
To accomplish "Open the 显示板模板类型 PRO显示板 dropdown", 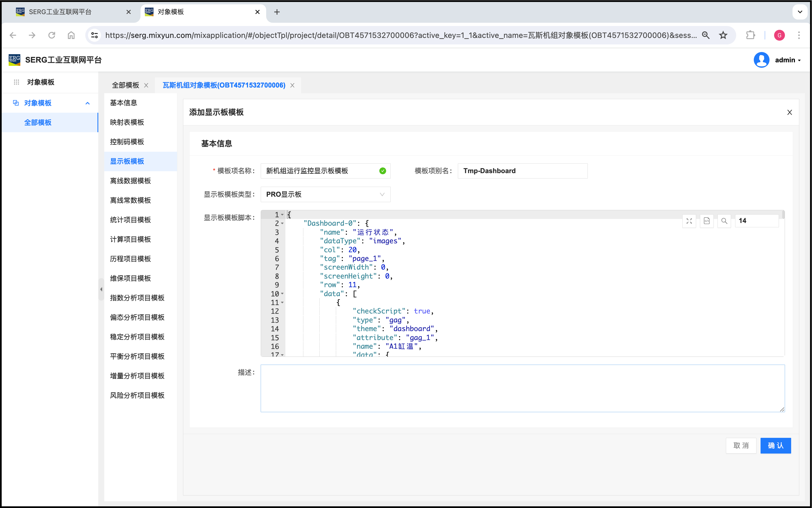I will [325, 194].
